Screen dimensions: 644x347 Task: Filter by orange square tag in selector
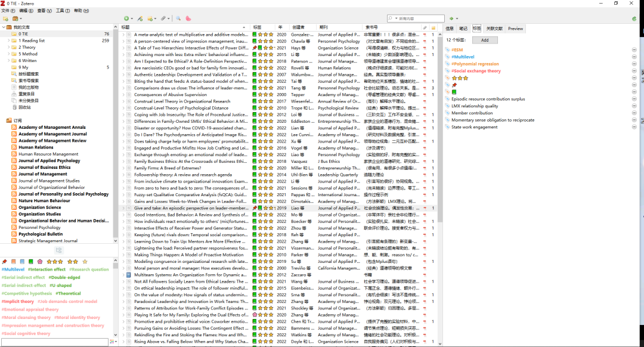click(x=14, y=262)
